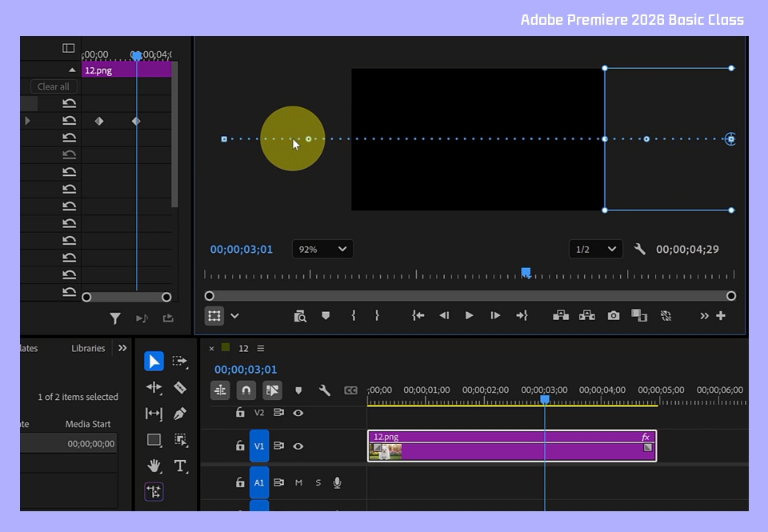The width and height of the screenshot is (768, 532).
Task: Select the Hand tool
Action: (154, 466)
